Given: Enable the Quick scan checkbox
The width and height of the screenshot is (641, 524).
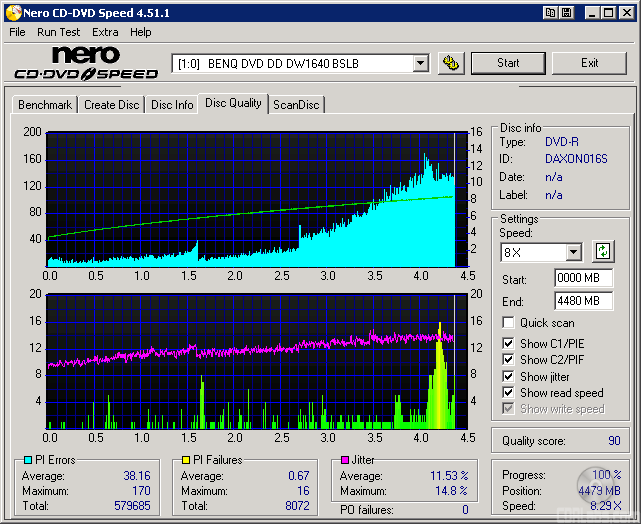Looking at the screenshot, I should (x=509, y=323).
